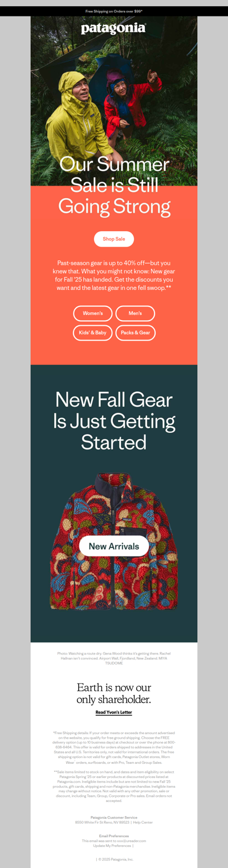Click the Email Preferences heading
This screenshot has height=868, width=228.
pos(114,836)
